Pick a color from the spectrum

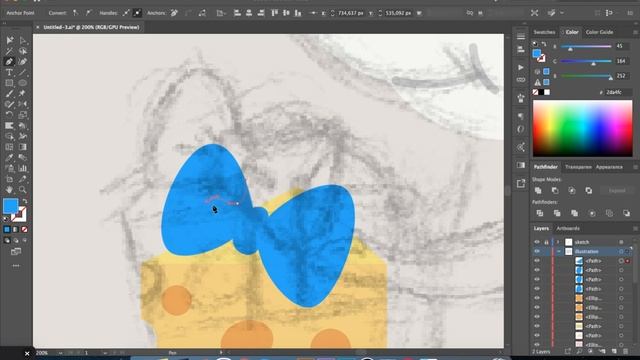[x=582, y=128]
